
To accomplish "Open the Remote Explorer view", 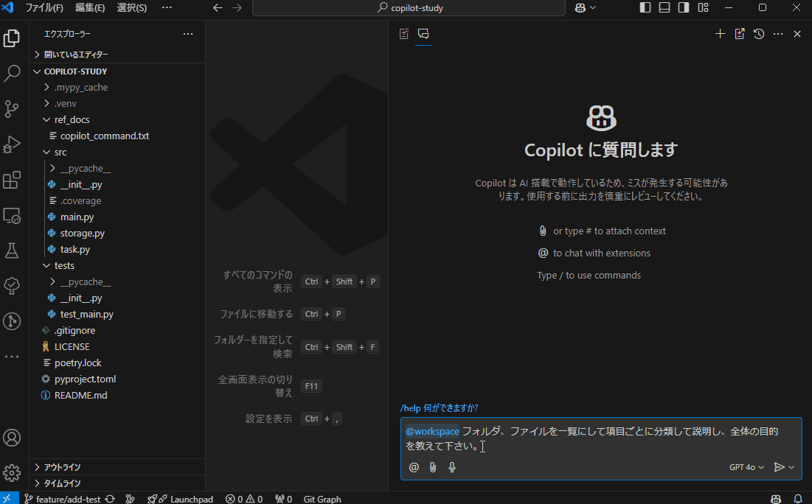I will coord(12,215).
